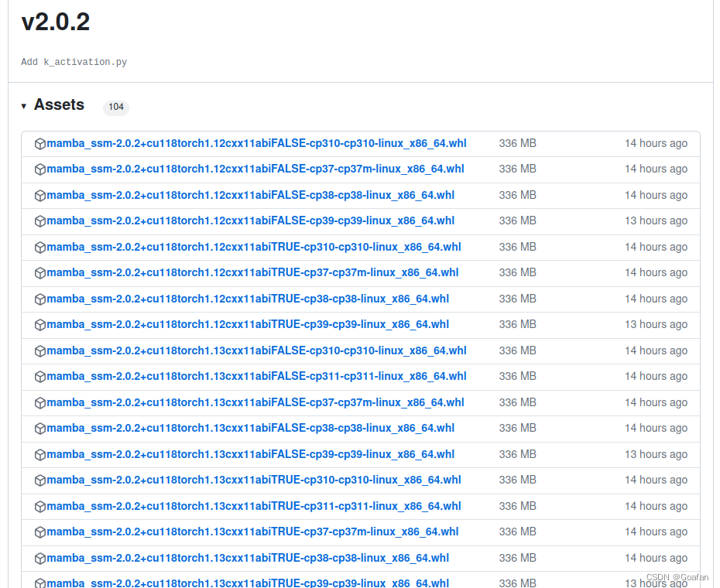Screen dimensions: 720x588
Task: Click the package icon next to cu118torch1.12cxx11abiFALSE-cp37m wheel
Action: (39, 169)
